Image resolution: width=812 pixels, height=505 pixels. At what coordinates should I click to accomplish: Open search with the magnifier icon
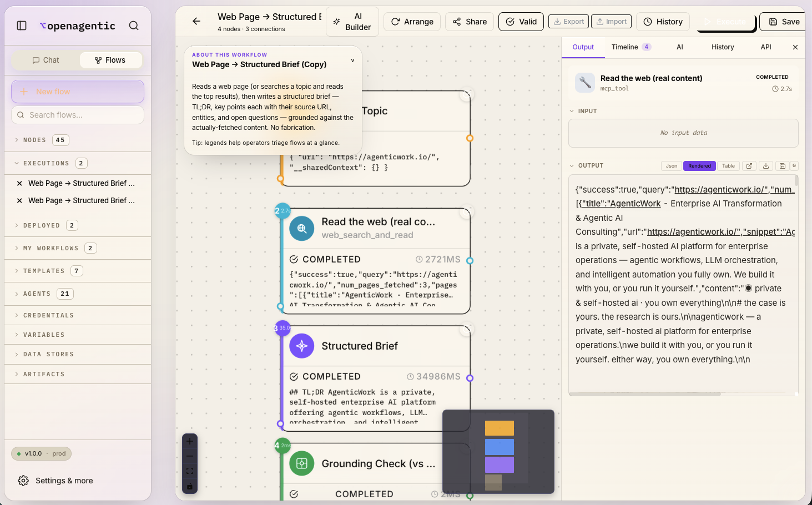134,26
